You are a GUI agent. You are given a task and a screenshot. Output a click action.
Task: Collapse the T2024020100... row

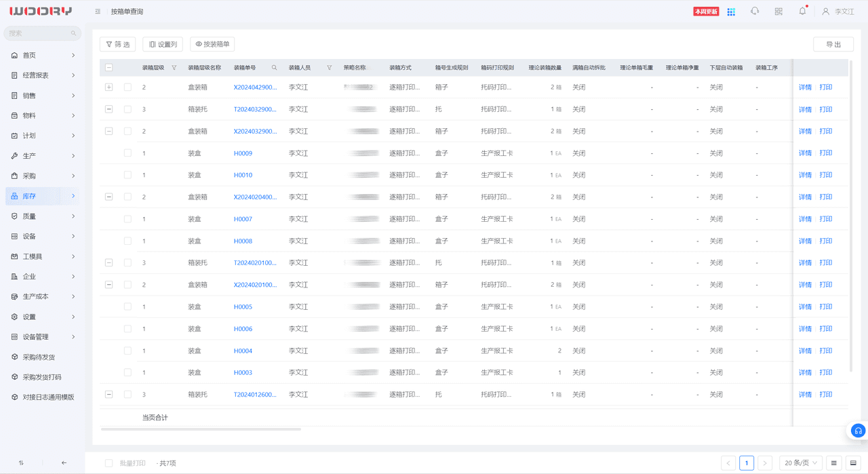pos(108,262)
